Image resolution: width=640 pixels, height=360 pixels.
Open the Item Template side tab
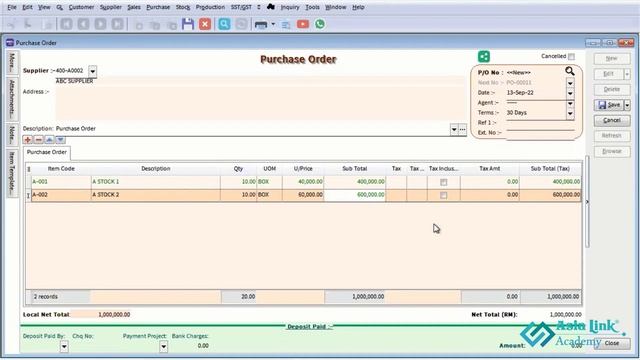click(12, 172)
